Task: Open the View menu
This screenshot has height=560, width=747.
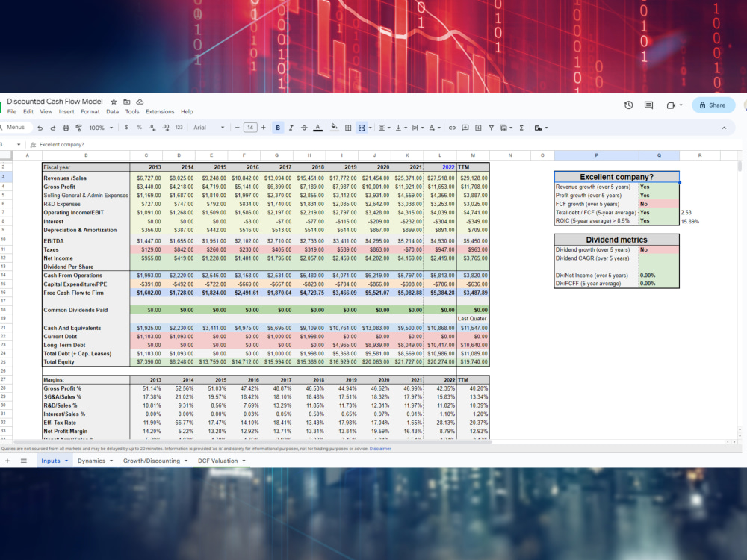Action: click(x=46, y=111)
